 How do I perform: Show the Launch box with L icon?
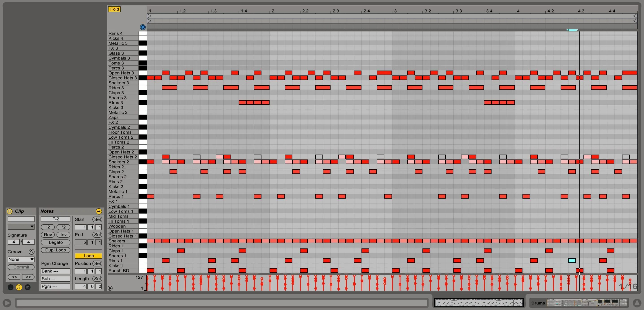click(x=11, y=287)
